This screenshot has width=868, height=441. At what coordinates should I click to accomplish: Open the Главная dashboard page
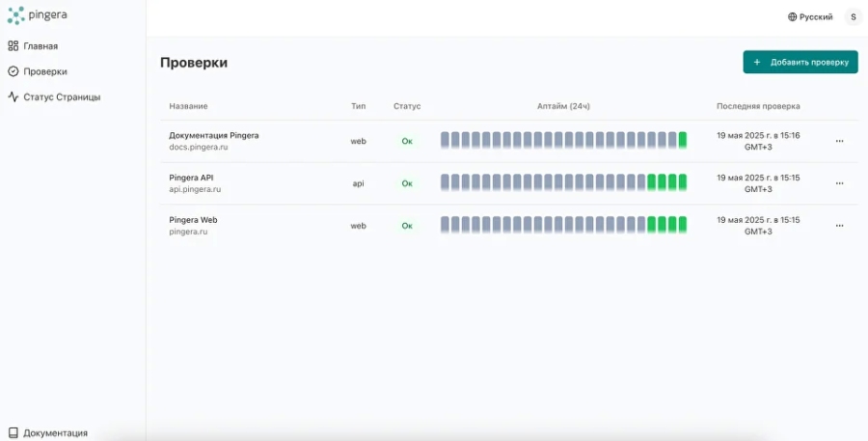click(x=33, y=46)
